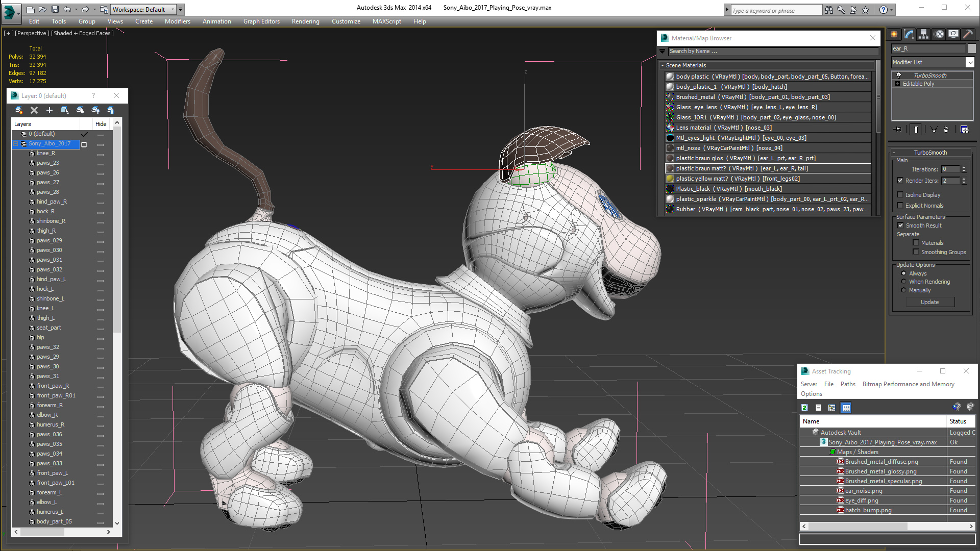Enable Separate by Smoothing Groups checkbox
This screenshot has width=980, height=551.
916,252
